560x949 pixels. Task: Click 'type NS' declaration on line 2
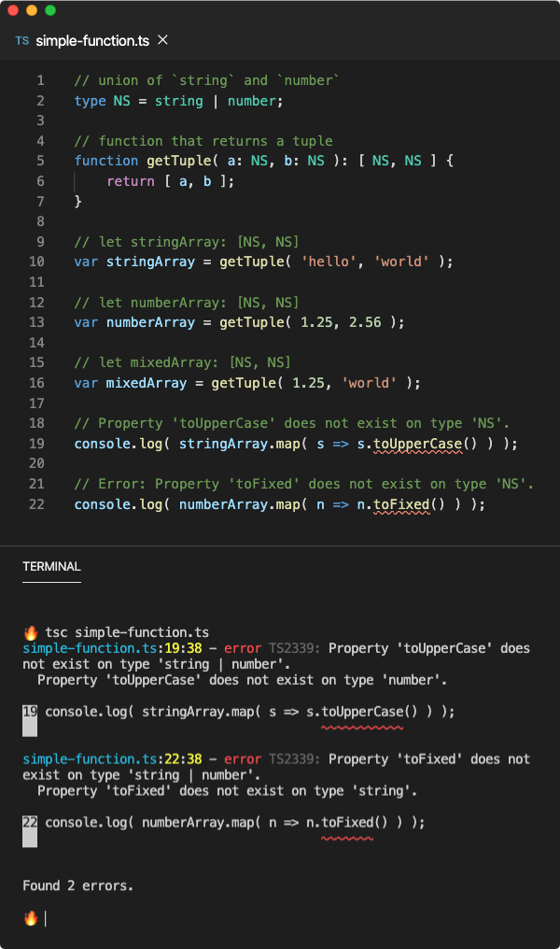[x=103, y=101]
